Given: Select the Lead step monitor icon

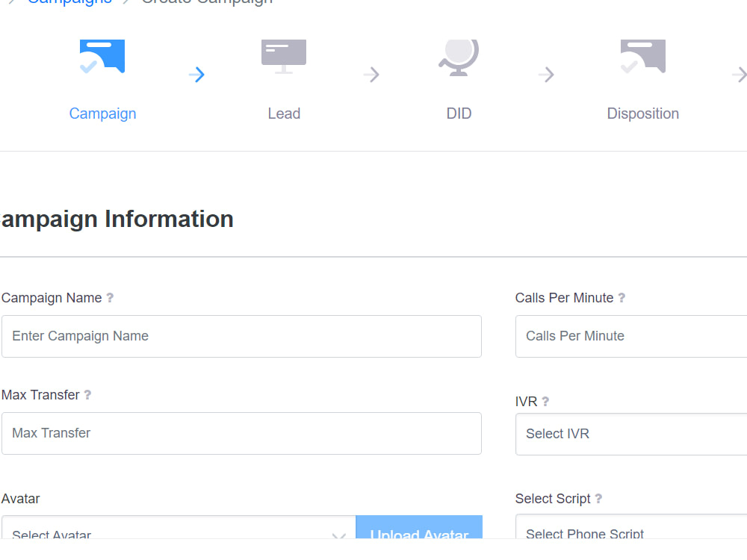Looking at the screenshot, I should (x=284, y=56).
